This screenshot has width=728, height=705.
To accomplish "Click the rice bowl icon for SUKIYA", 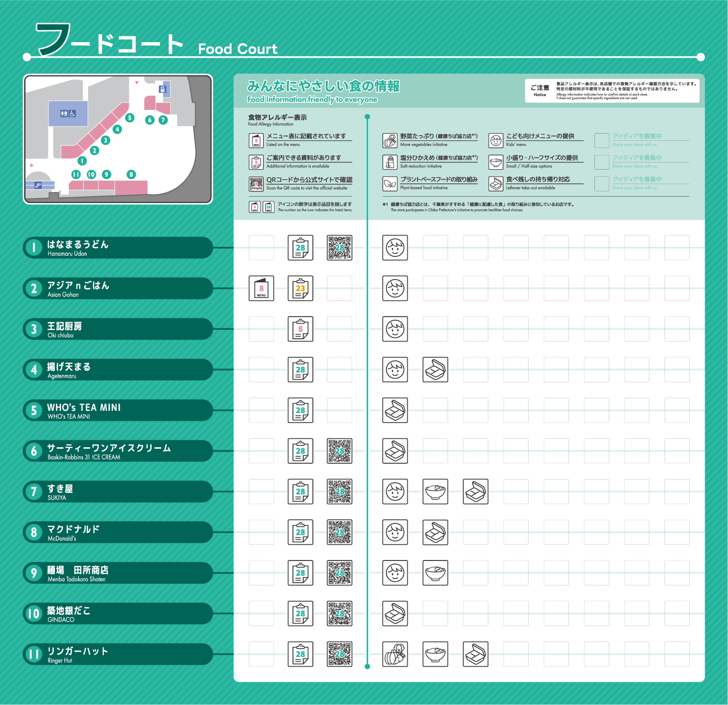I will coord(435,492).
